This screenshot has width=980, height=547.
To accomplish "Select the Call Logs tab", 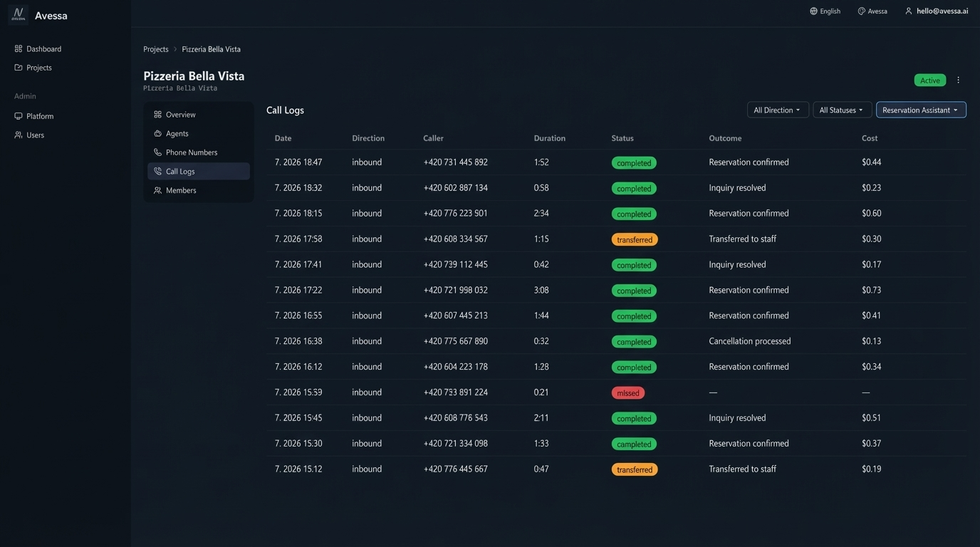I will point(180,172).
